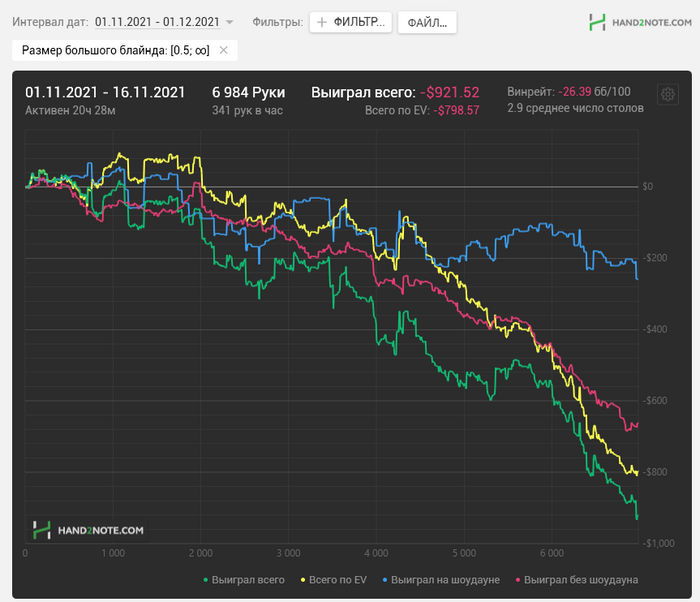
Task: Click the yellow legend dot for Всего по EV
Action: [303, 580]
